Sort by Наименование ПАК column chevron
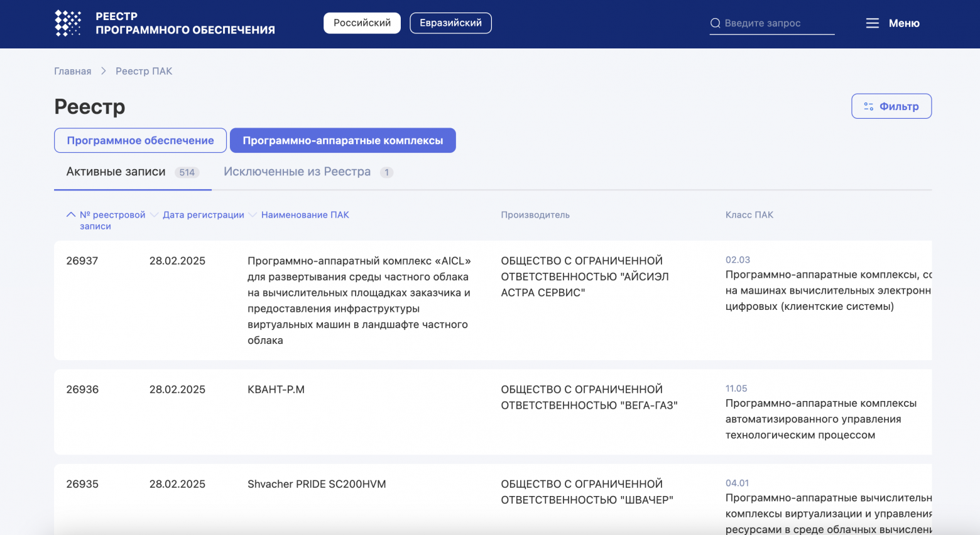The image size is (980, 535). coord(253,214)
